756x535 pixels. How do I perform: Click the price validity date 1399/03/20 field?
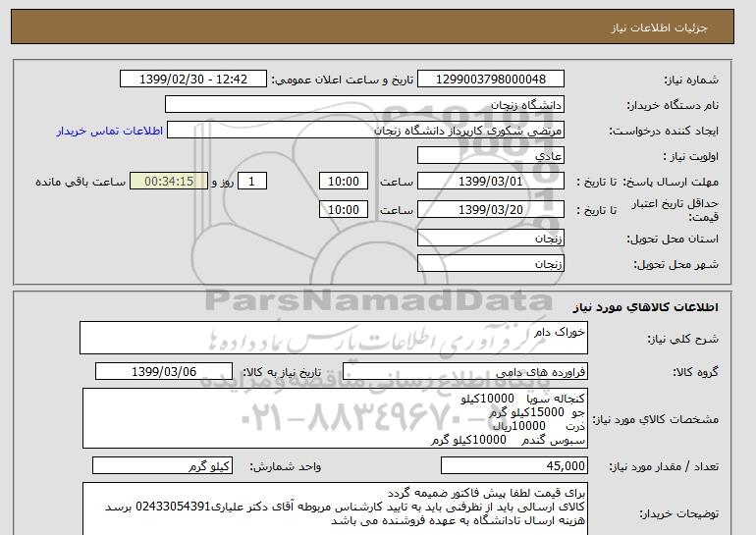[490, 210]
